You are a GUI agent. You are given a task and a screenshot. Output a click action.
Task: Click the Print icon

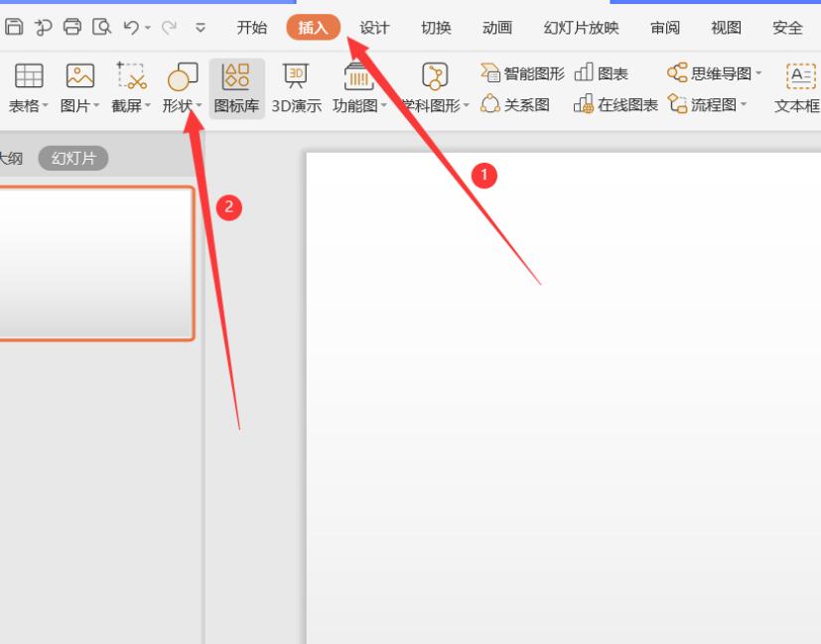72,26
